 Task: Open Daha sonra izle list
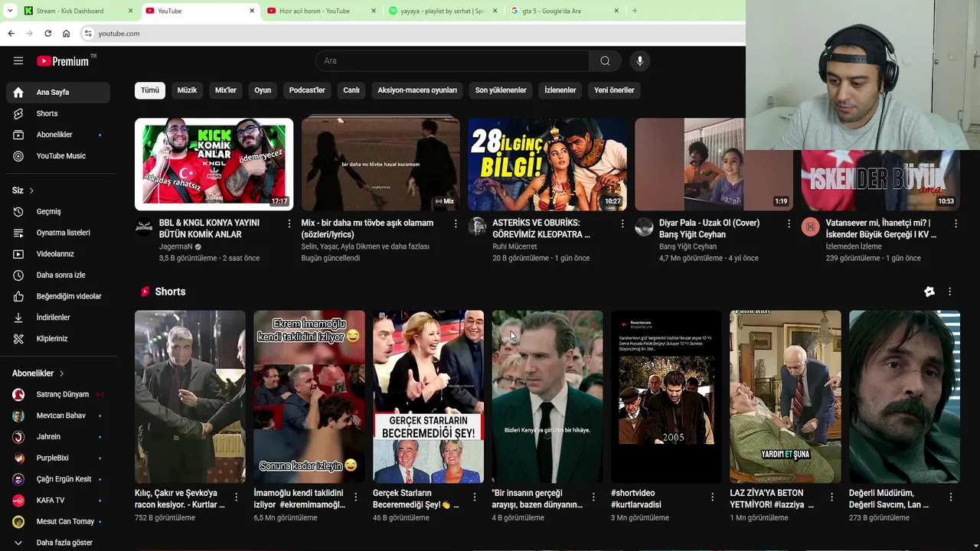click(x=58, y=275)
